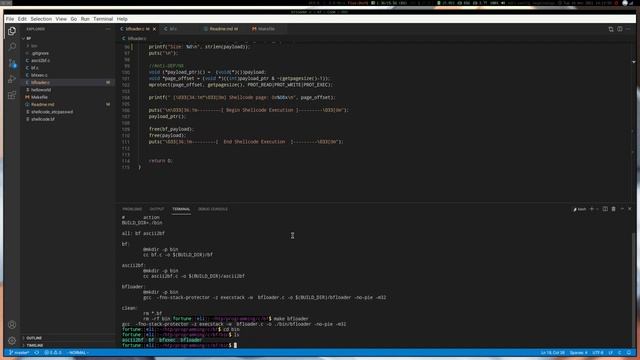
Task: Click LF end-of-line setting in status bar
Action: (611, 353)
